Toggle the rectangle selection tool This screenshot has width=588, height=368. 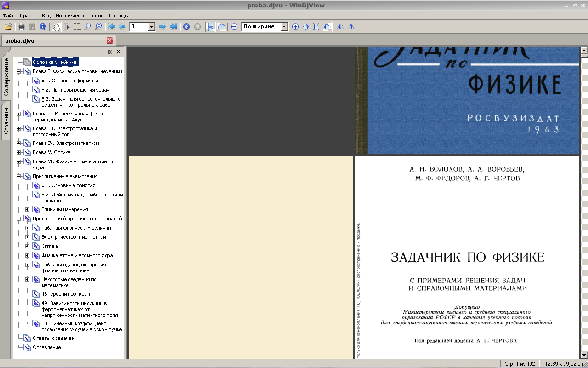point(77,27)
